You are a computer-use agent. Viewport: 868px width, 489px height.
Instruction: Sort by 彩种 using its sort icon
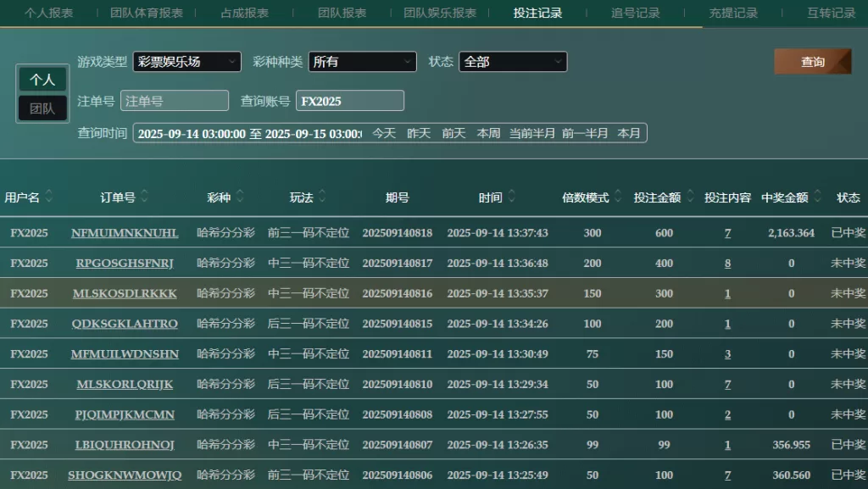(x=240, y=197)
